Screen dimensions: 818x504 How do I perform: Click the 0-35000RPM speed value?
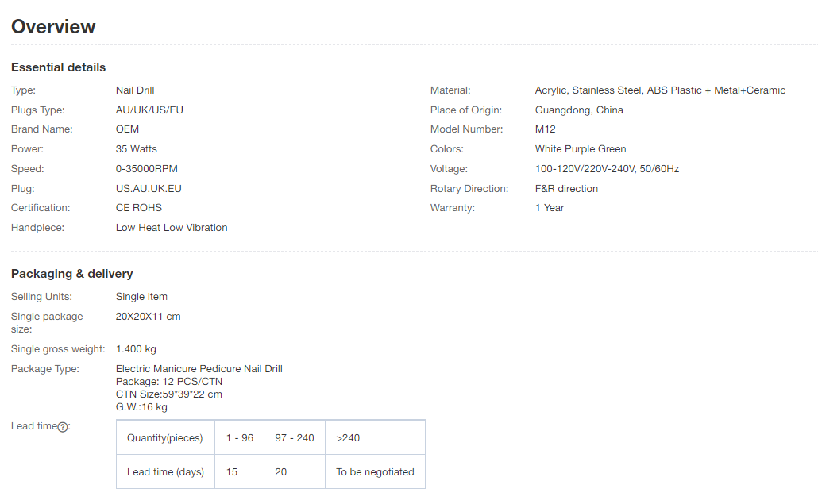point(147,169)
